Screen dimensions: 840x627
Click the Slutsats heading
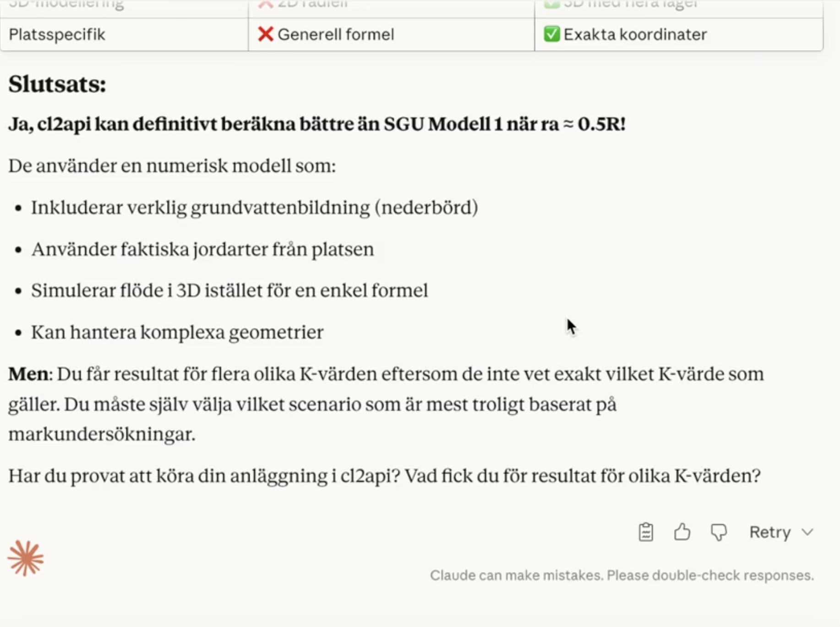57,84
